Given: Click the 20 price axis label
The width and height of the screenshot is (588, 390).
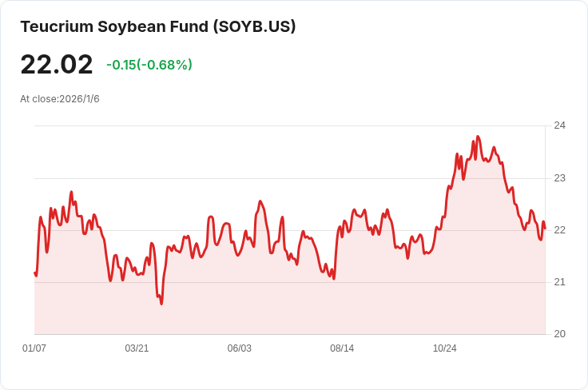Looking at the screenshot, I should coord(559,334).
